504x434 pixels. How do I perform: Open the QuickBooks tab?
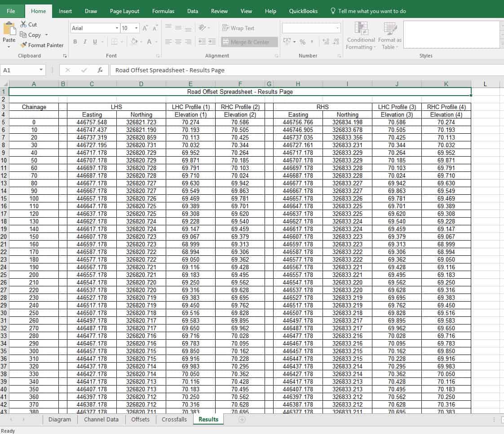coord(303,11)
